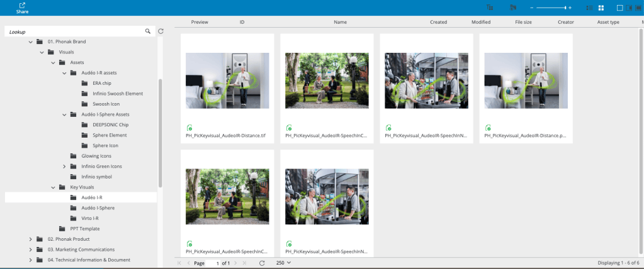Screen dimensions: 644x269
Task: Expand 04. Technical Information & Document folder
Action: click(30, 260)
